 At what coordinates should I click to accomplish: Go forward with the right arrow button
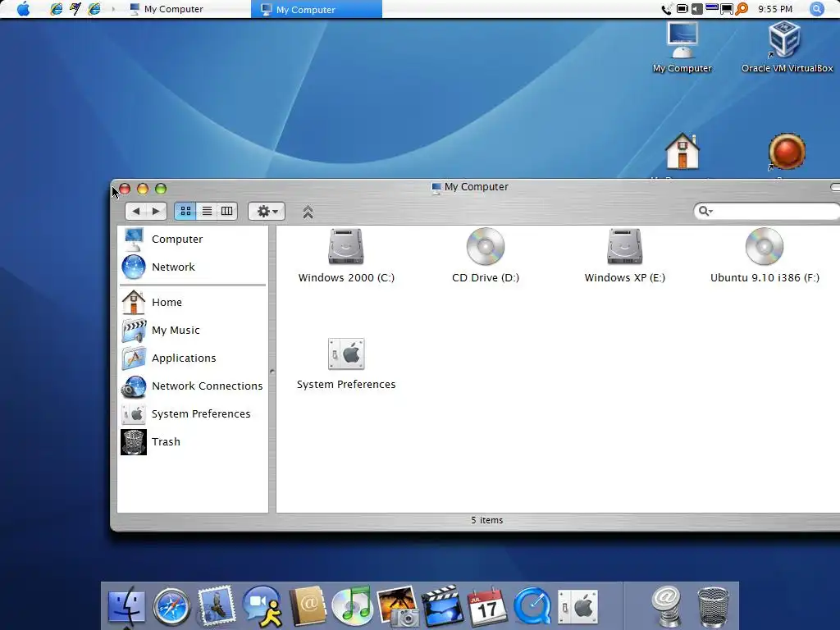click(156, 211)
